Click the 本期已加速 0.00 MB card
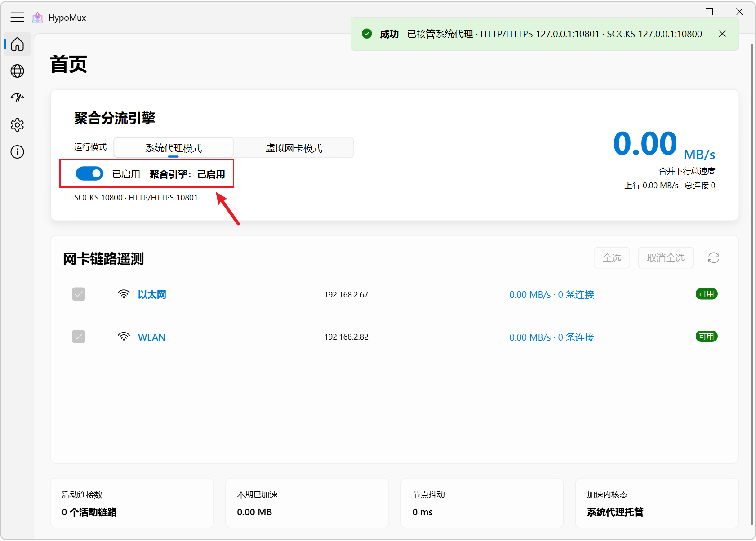Image resolution: width=756 pixels, height=541 pixels. point(307,503)
